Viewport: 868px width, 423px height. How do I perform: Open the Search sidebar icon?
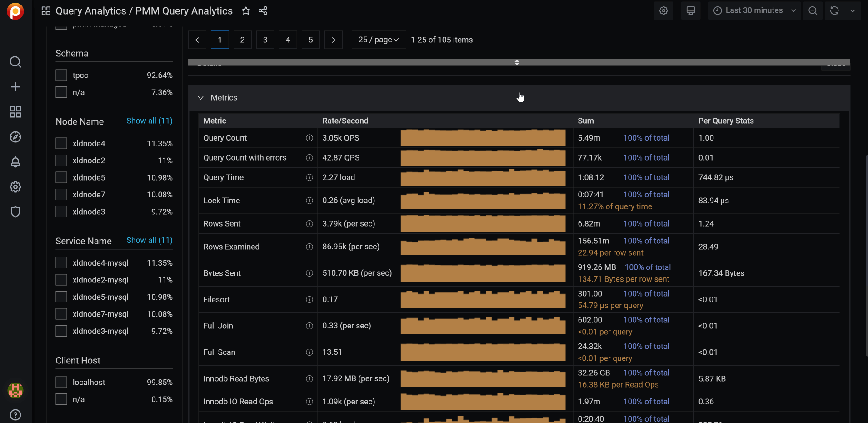(15, 62)
